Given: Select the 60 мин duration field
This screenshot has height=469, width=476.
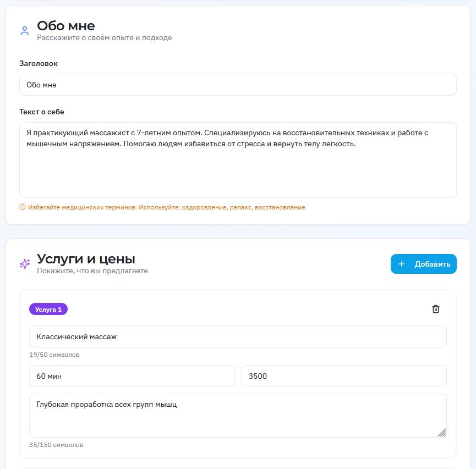Looking at the screenshot, I should (x=132, y=376).
